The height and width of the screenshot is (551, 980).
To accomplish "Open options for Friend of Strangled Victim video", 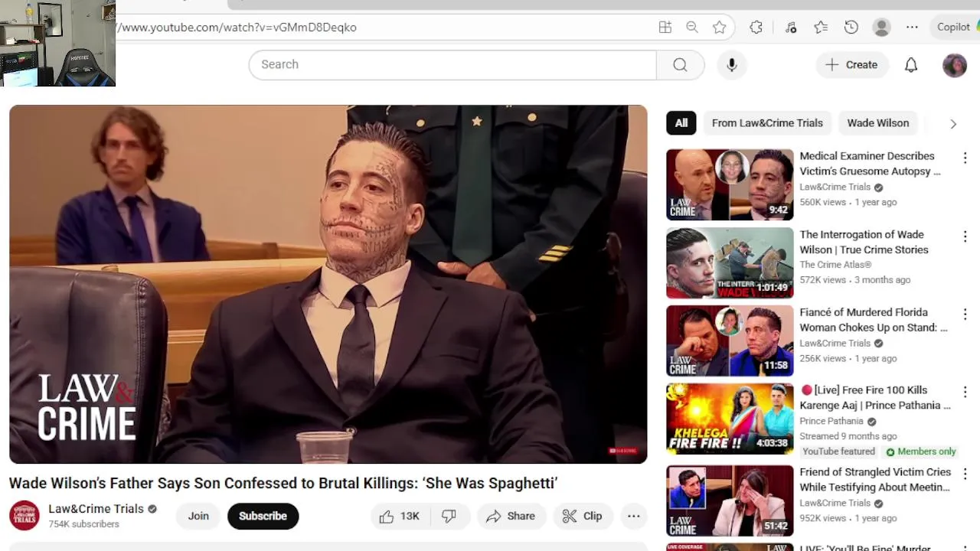I will click(965, 474).
